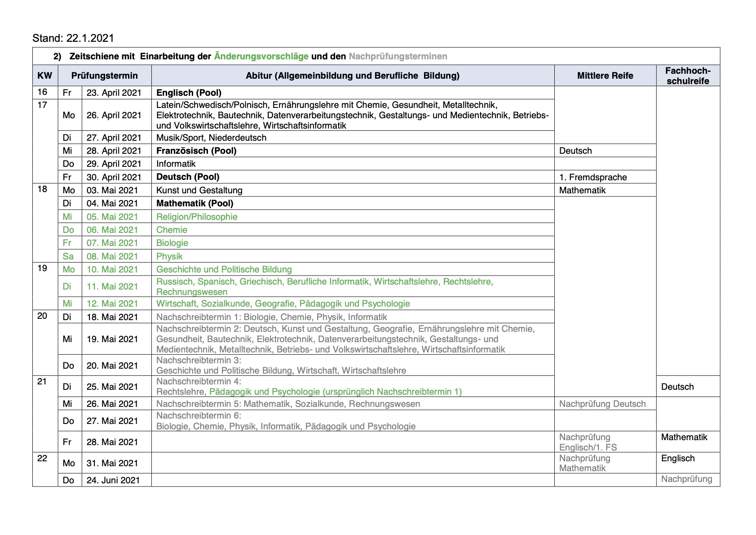
Task: Select the date "08. Mai 2021"
Action: 112,256
